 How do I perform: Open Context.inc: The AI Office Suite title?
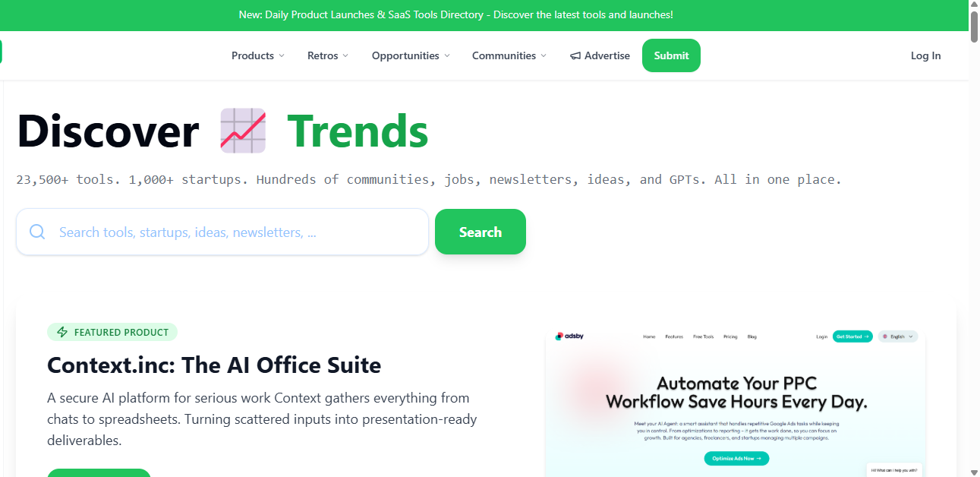click(x=214, y=365)
